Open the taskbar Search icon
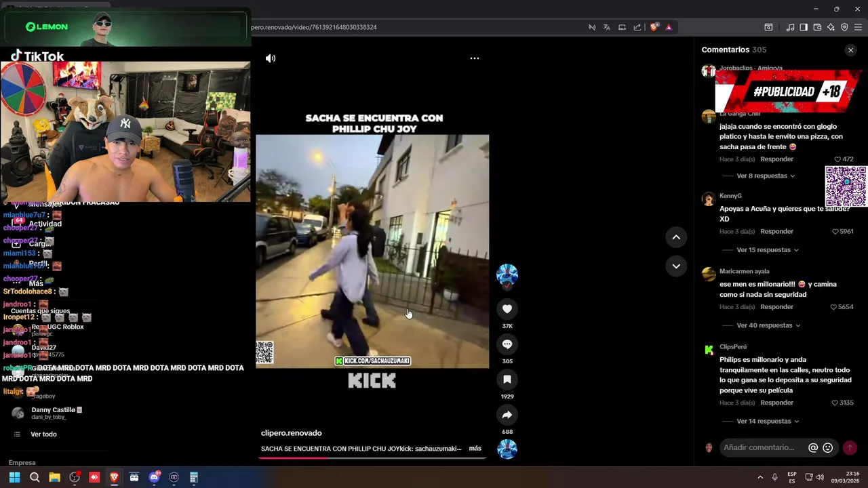The image size is (868, 488). click(35, 478)
